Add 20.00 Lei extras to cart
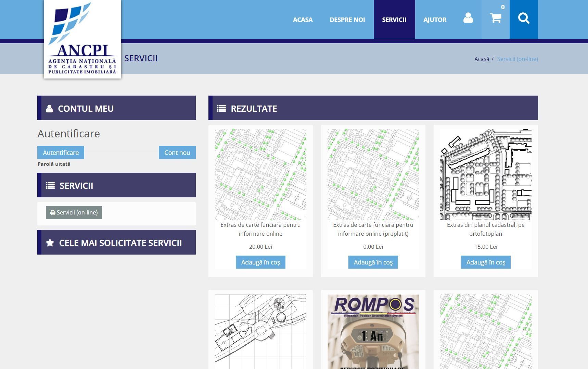 click(x=260, y=262)
